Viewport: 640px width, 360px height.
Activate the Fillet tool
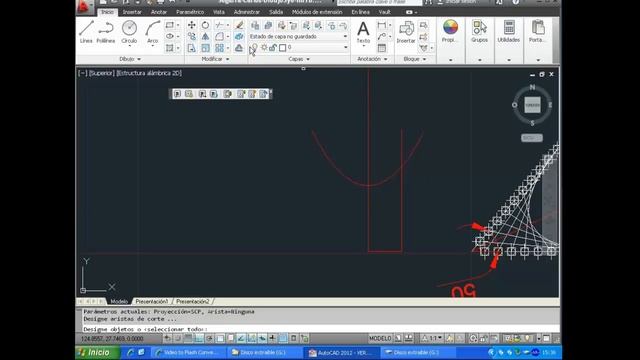[x=219, y=36]
